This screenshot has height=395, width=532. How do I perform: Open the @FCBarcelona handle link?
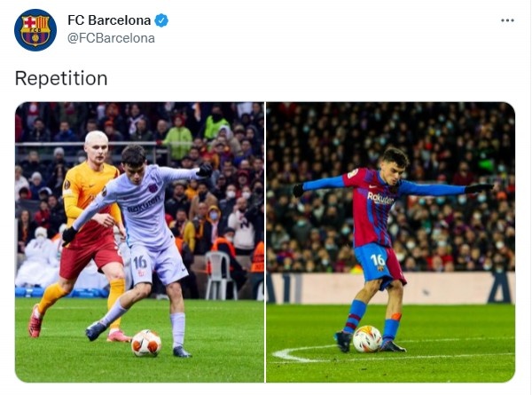coord(111,38)
